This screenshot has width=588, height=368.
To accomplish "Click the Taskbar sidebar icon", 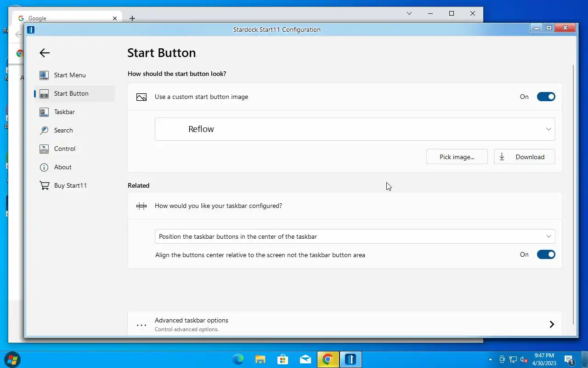I will point(44,112).
